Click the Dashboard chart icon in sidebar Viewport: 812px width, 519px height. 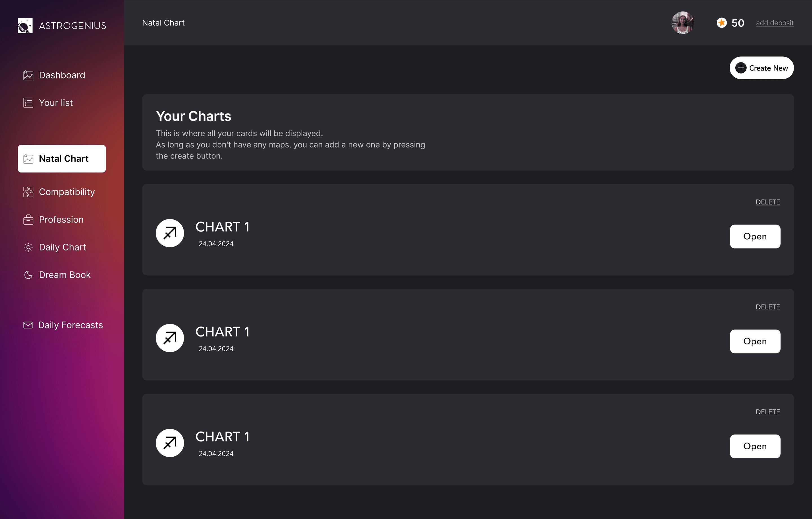[28, 75]
